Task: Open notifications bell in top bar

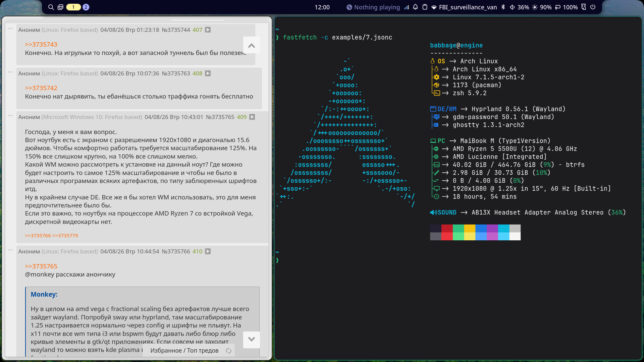Action: click(x=415, y=7)
